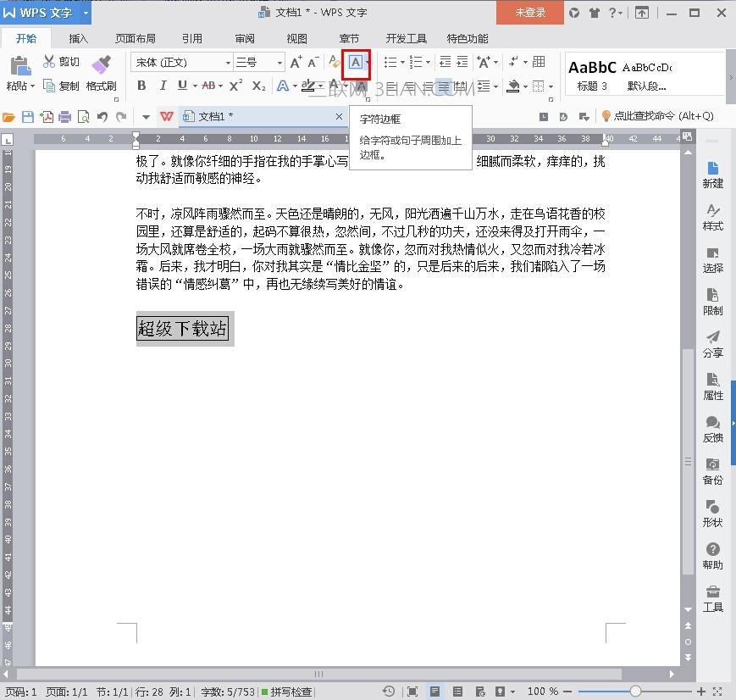The image size is (736, 700).
Task: Open the font size dropdown
Action: click(279, 63)
